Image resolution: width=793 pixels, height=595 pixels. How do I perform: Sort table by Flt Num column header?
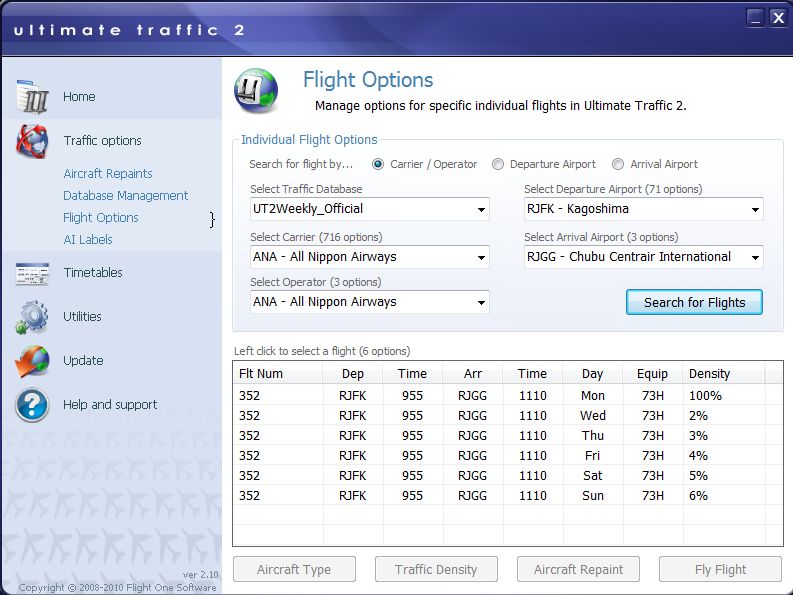[278, 374]
